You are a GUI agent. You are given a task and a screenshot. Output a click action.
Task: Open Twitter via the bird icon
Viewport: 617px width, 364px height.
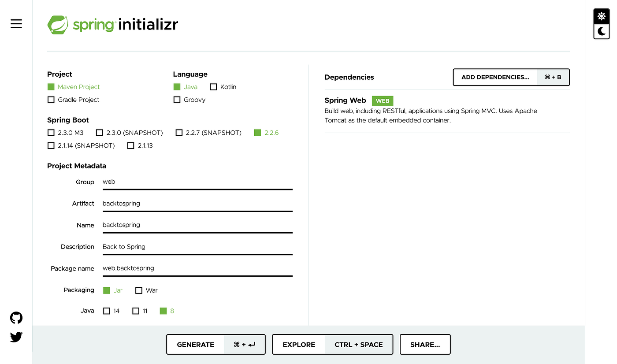[16, 337]
